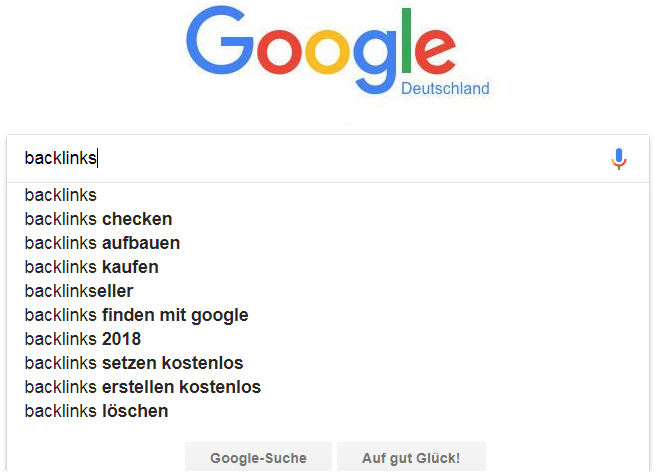Select the 'backlinks 2018' suggestion
The width and height of the screenshot is (654, 475).
click(x=83, y=339)
